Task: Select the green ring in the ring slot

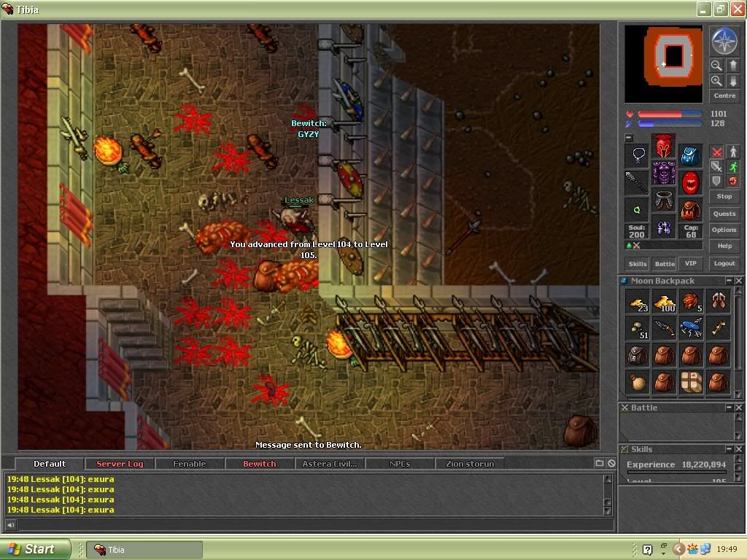Action: (637, 209)
